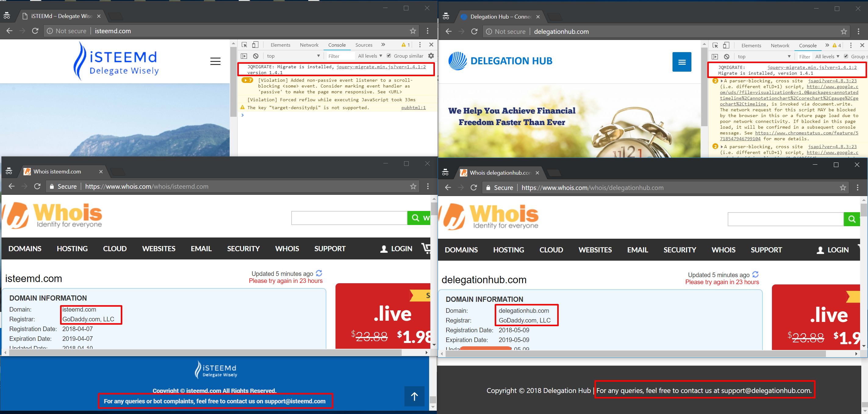868x414 pixels.
Task: Click scroll-to-top arrow on isteemd footer
Action: [414, 397]
